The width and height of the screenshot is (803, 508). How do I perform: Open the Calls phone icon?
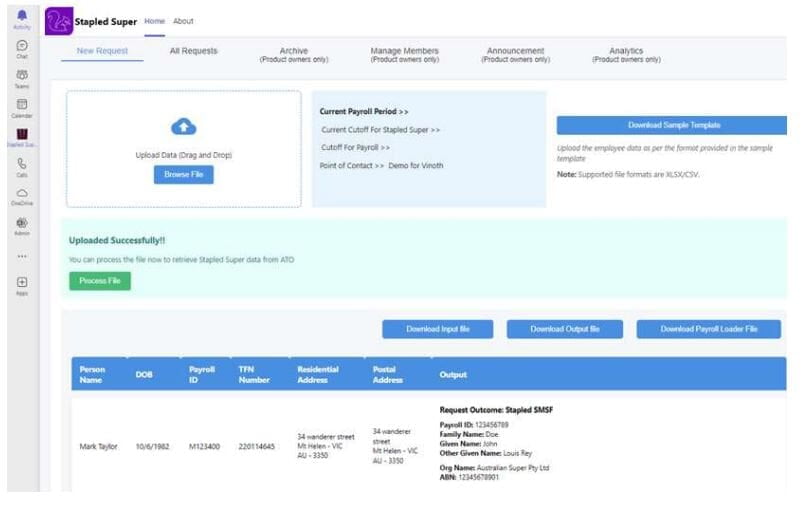[x=22, y=164]
